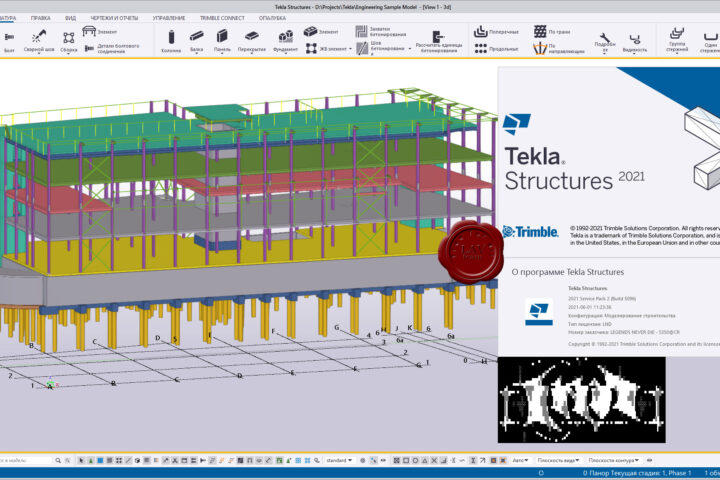
Task: Open the Сварной шов dropdown arrow
Action: click(39, 54)
